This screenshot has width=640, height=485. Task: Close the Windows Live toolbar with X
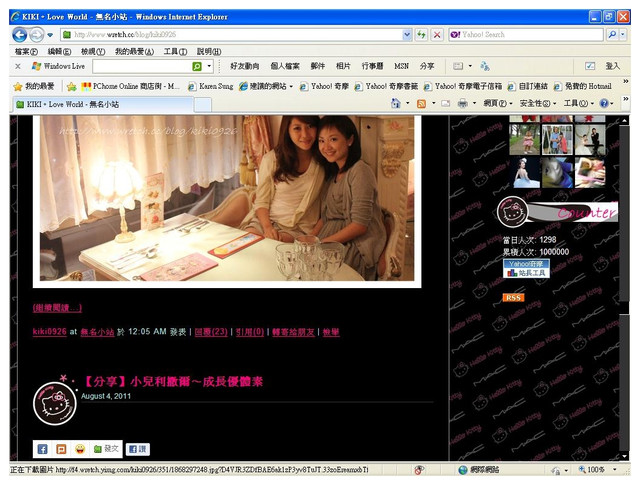click(x=18, y=66)
